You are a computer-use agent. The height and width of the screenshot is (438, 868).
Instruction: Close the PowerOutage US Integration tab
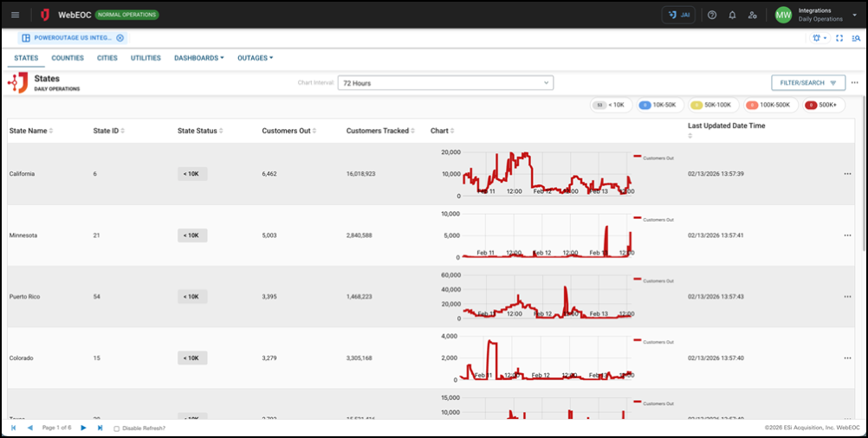click(x=120, y=38)
